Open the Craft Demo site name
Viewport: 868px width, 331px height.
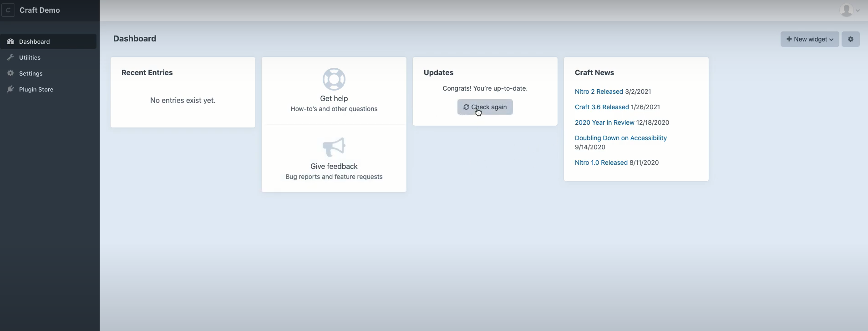(40, 10)
